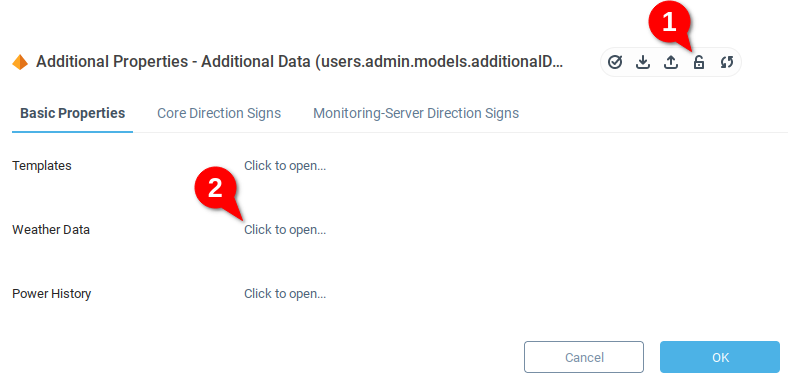Screen dimensions: 792x383
Task: Click the circled checkmark validate icon
Action: pyautogui.click(x=615, y=62)
